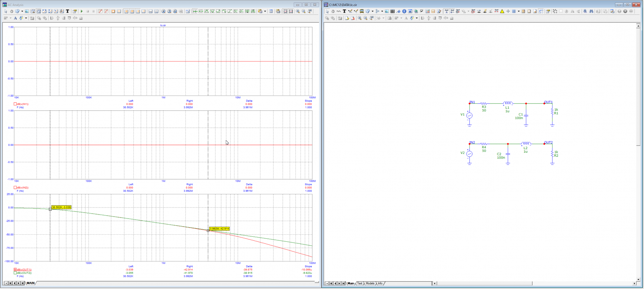
Task: Open font color dropdown in schematic second toolbar row
Action: click(x=417, y=18)
